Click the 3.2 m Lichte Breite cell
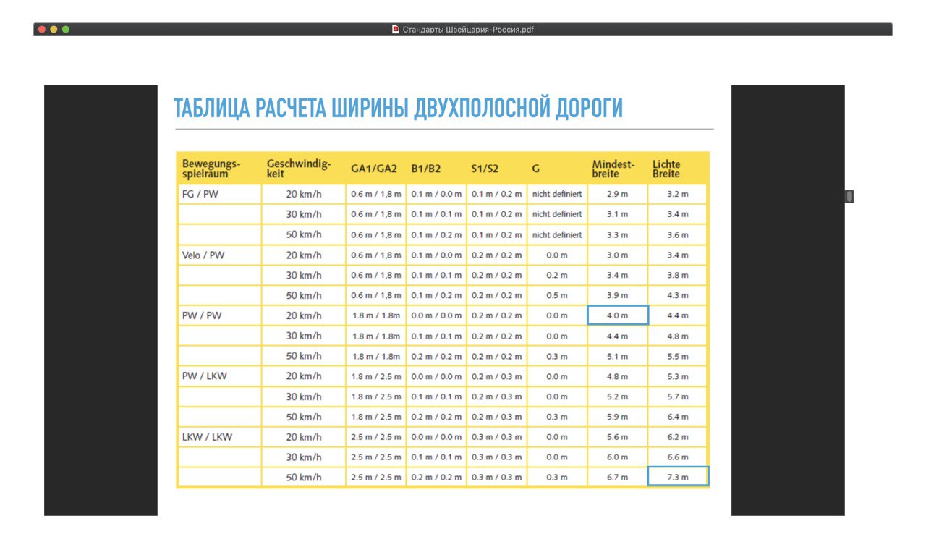Image resolution: width=926 pixels, height=560 pixels. coord(678,194)
